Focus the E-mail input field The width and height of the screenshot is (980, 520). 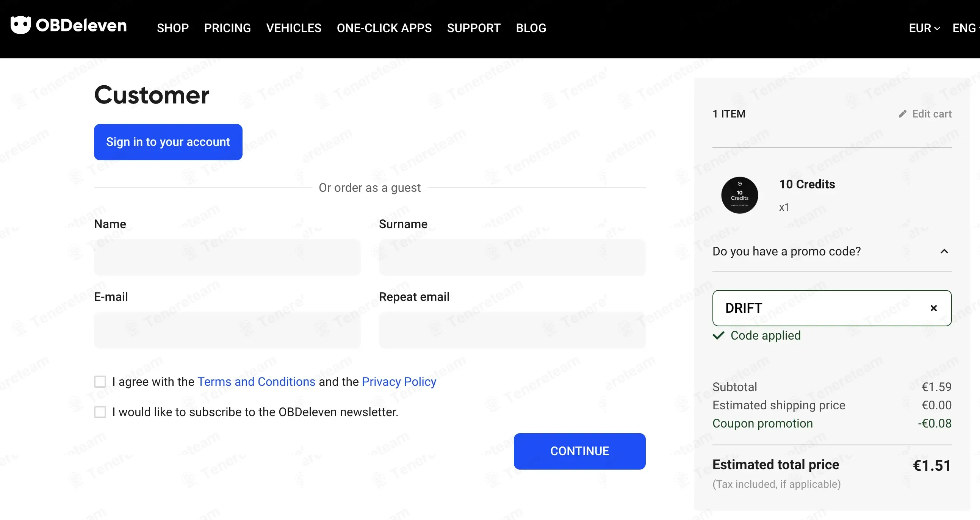coord(227,330)
